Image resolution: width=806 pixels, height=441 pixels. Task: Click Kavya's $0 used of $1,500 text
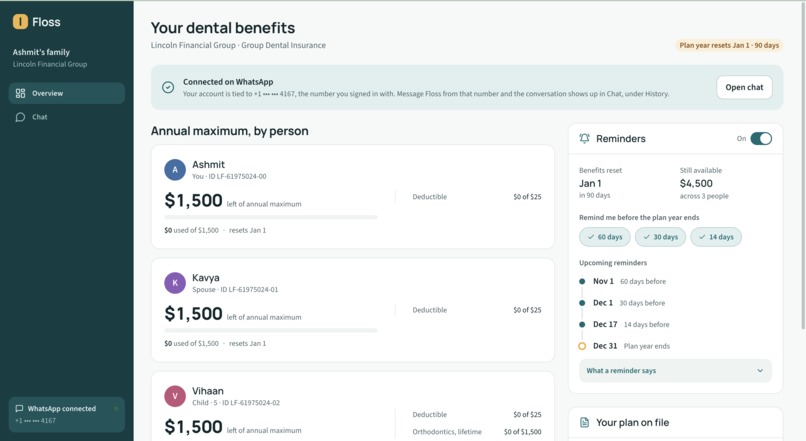tap(191, 343)
